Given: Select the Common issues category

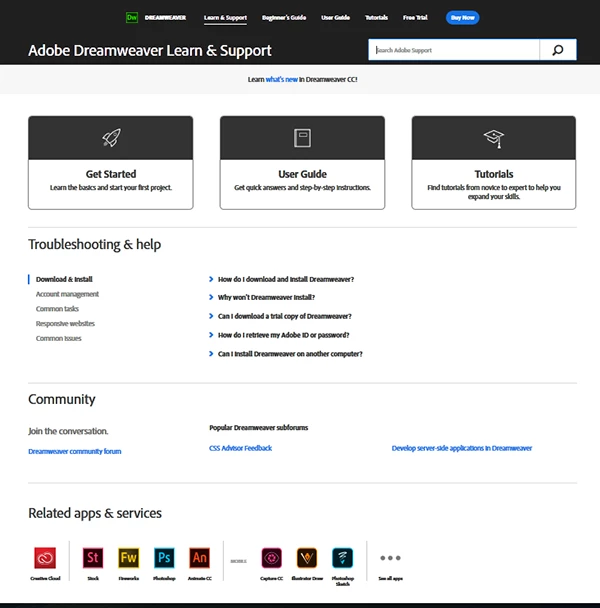Looking at the screenshot, I should pos(59,338).
